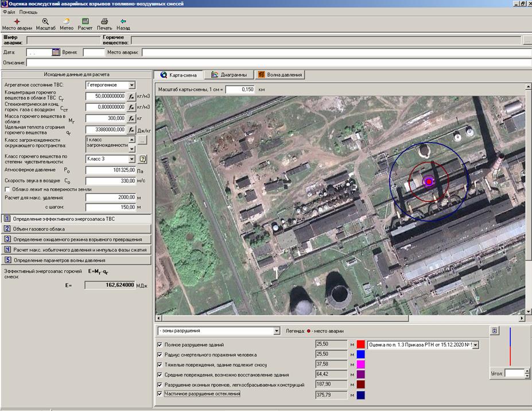This screenshot has width=532, height=411.
Task: Disable 'Частичное разрушение остекления' checkbox
Action: pos(160,394)
